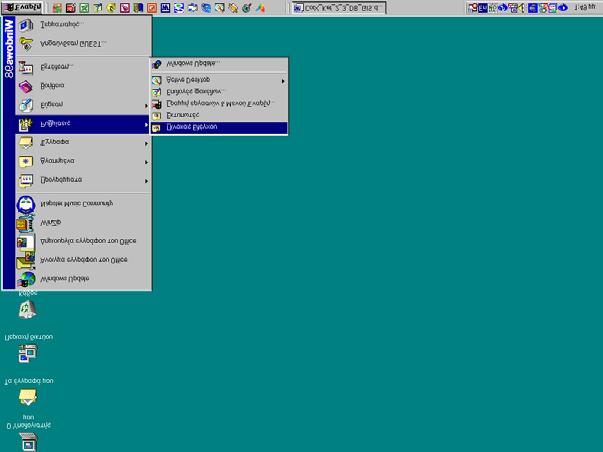Expand the Find (Εύρεση) submenu arrow
The width and height of the screenshot is (603, 452).
tap(146, 105)
